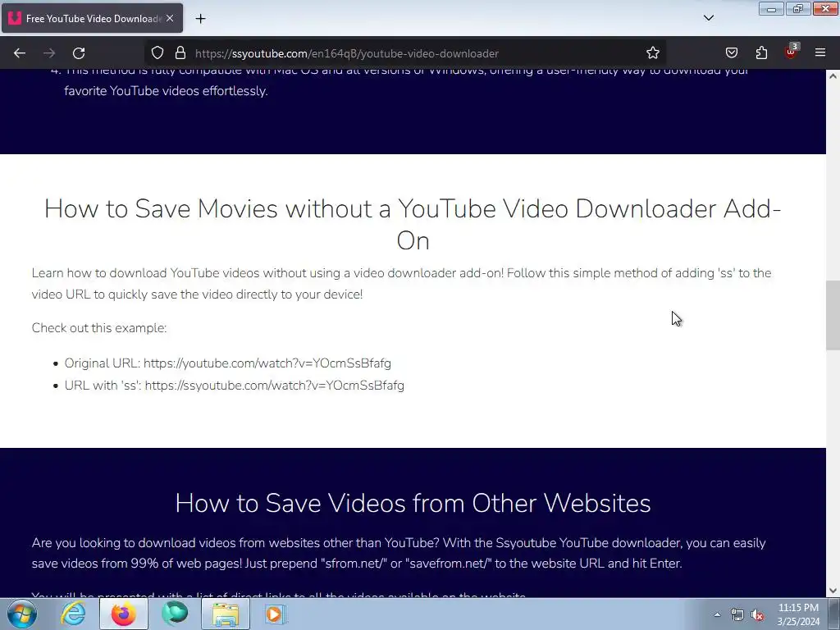Screen dimensions: 840x630
Task: Open Windows Explorer folder from taskbar
Action: coord(226,614)
